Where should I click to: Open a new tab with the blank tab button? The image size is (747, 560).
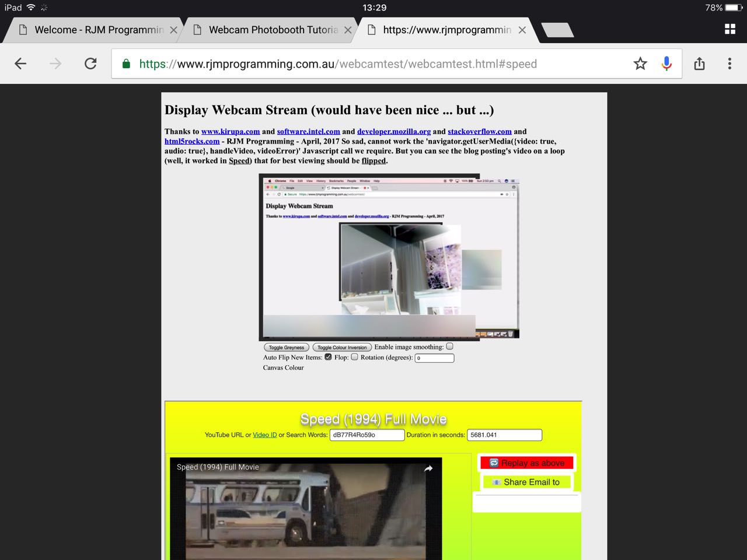click(x=557, y=30)
